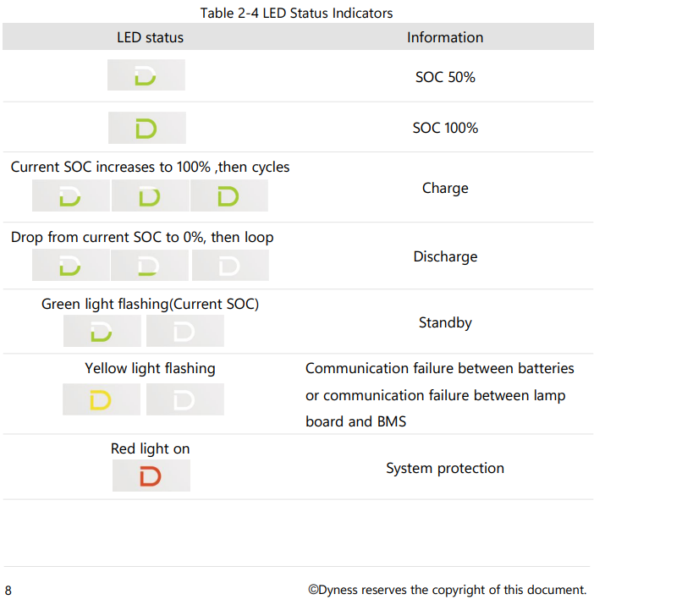Click the 'System protection' description text

[x=445, y=468]
